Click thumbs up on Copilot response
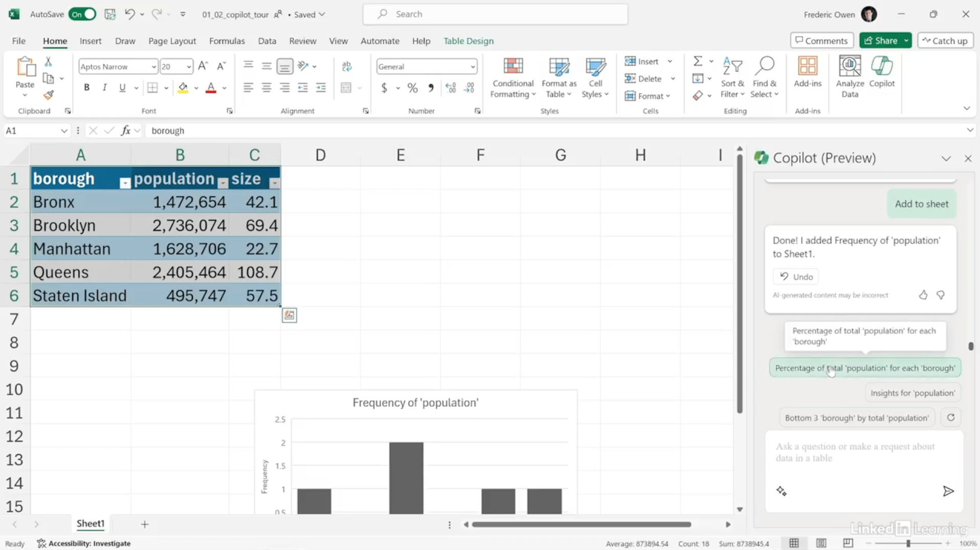Screen dimensions: 980x550 click(x=923, y=295)
